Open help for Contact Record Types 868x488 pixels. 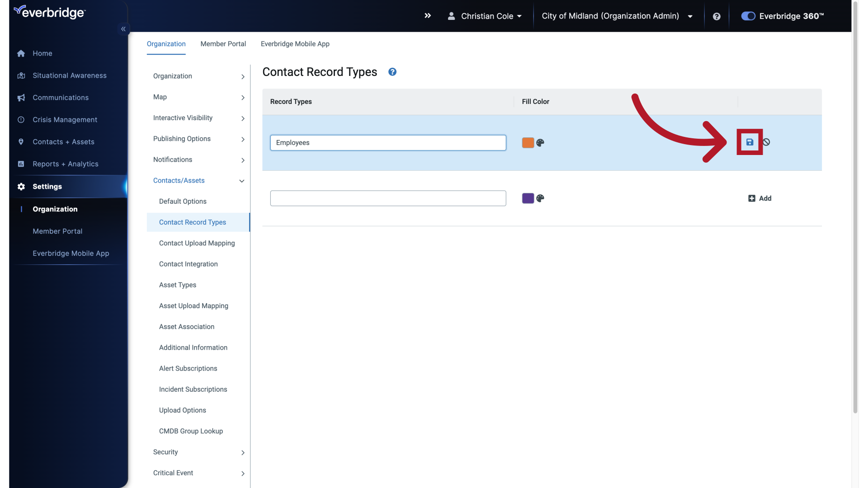coord(392,72)
